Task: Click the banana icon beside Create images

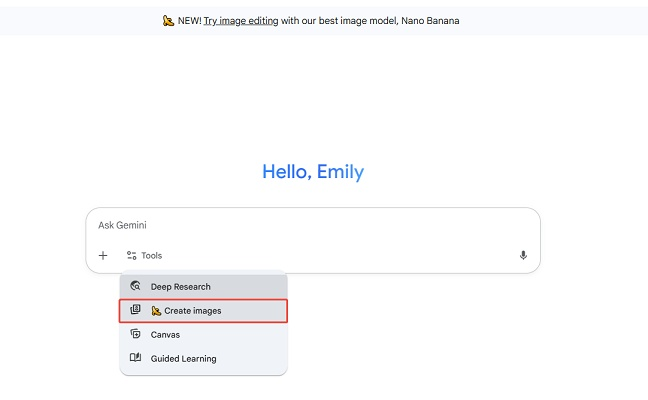Action: (156, 311)
